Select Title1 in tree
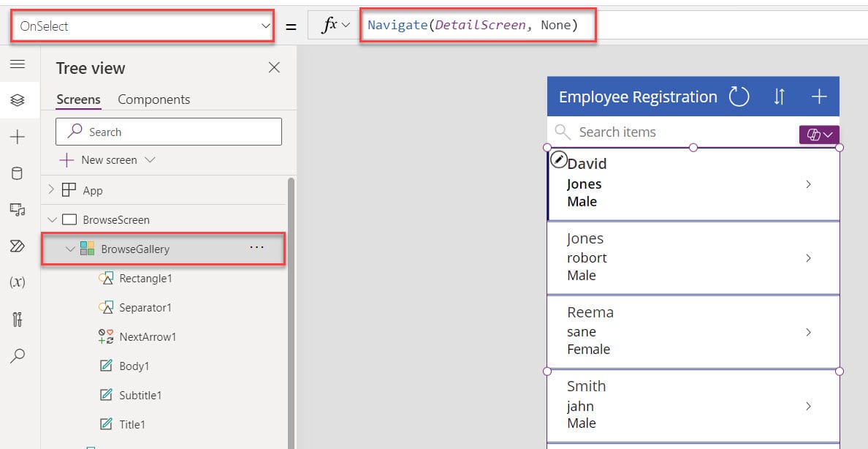Viewport: 868px width, 449px height. click(132, 425)
